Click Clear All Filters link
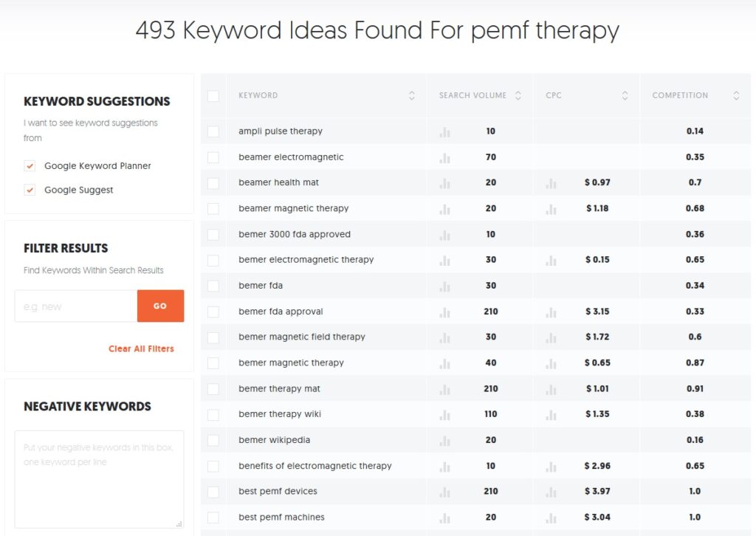The width and height of the screenshot is (756, 536). 141,348
